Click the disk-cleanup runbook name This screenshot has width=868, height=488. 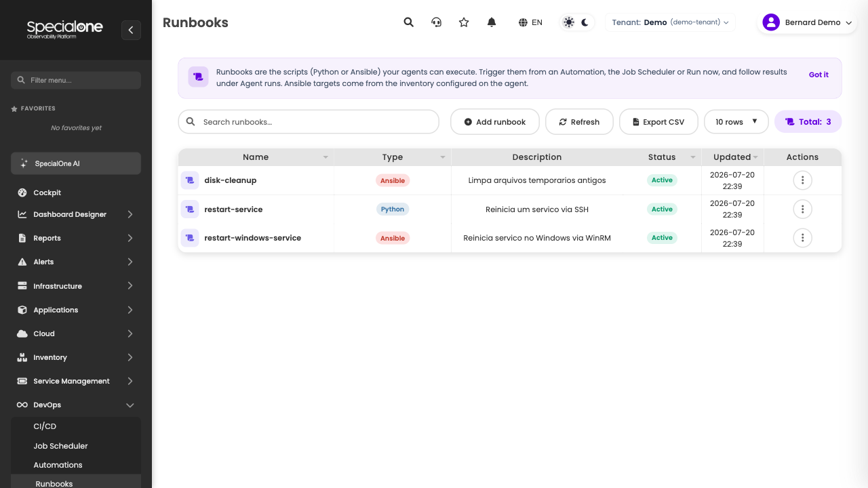tap(231, 180)
